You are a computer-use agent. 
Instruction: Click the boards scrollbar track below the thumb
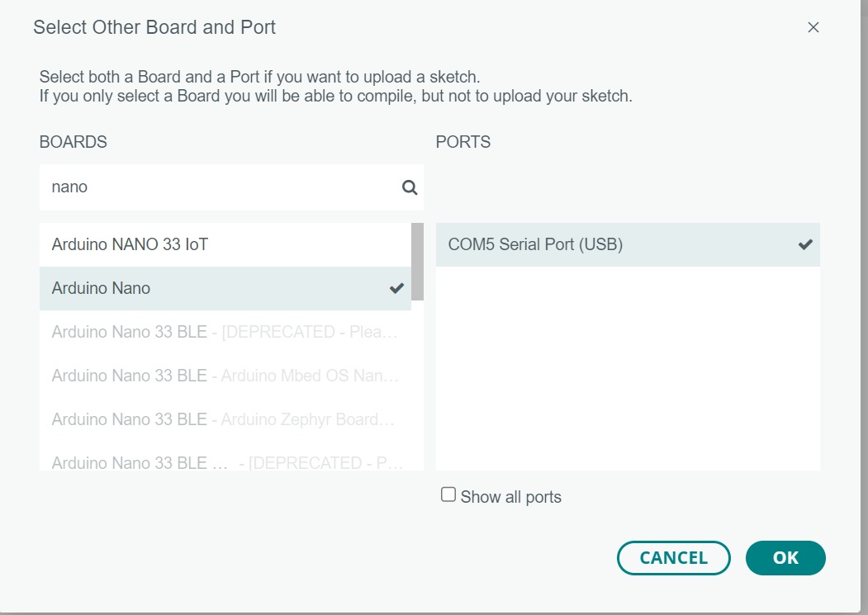418,388
